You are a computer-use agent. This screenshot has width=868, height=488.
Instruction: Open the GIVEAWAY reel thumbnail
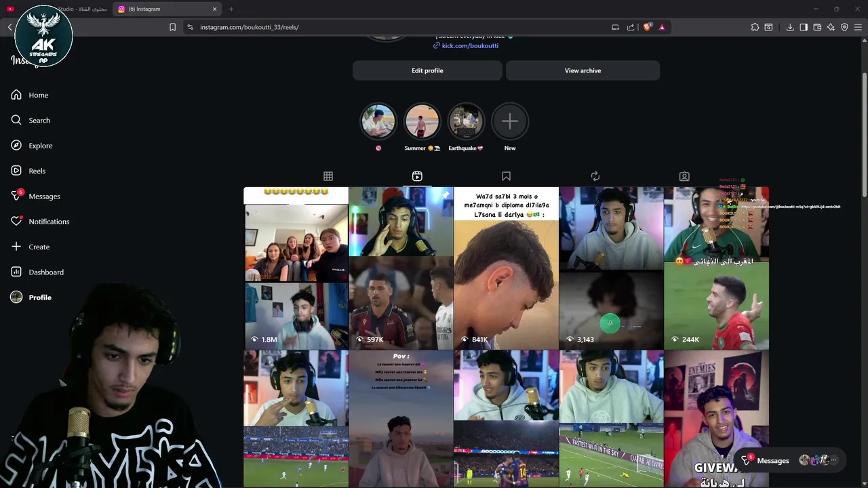tap(716, 419)
